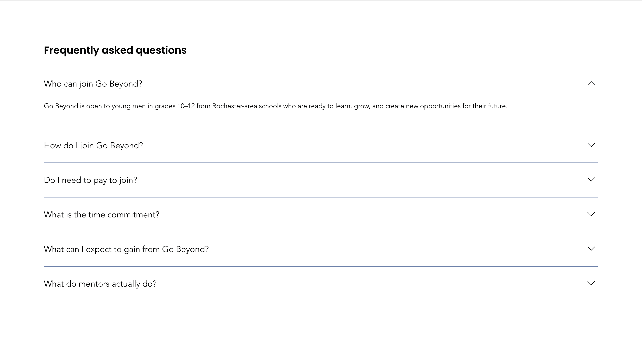Collapse 'Who can join Go Beyond?' question title
Screen dimensions: 642x364
[93, 84]
